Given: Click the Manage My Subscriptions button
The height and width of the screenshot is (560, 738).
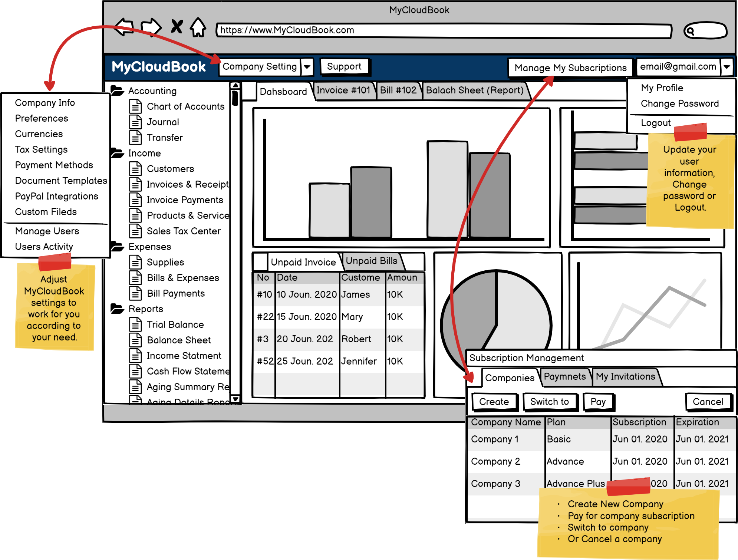Looking at the screenshot, I should (x=570, y=68).
